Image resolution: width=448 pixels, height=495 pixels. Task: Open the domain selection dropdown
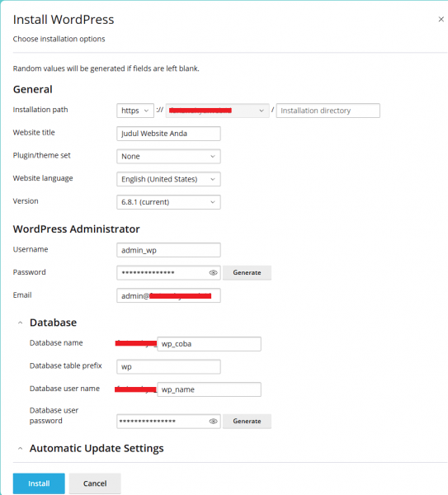(218, 111)
